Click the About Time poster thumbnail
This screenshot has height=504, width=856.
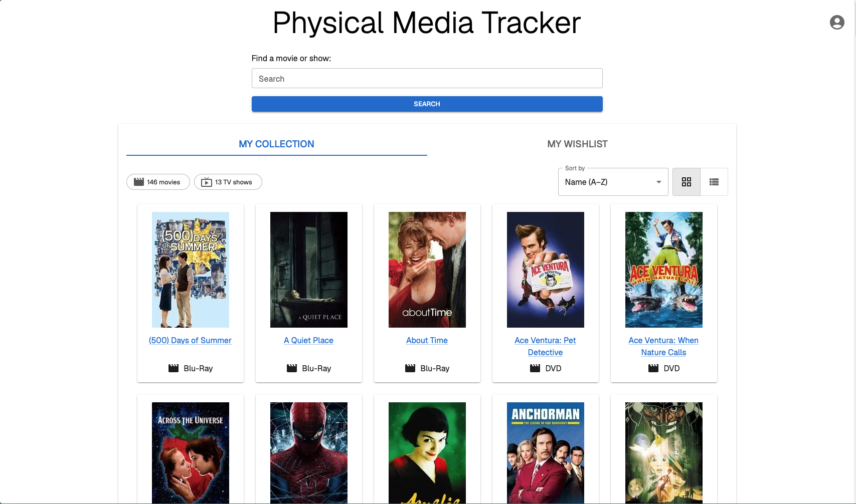click(x=427, y=270)
